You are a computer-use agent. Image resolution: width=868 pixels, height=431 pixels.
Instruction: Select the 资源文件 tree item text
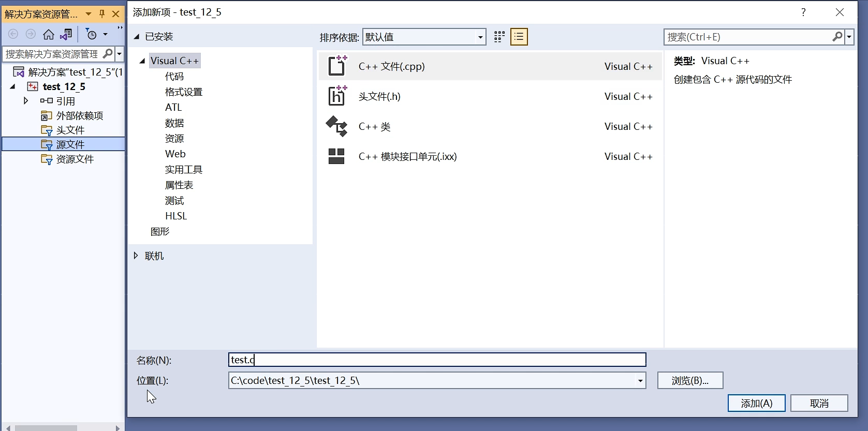75,159
